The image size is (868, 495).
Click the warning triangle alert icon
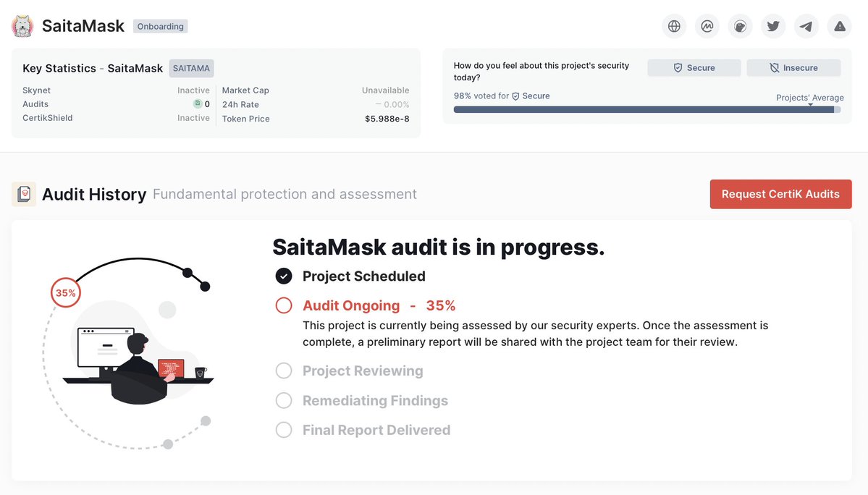coord(840,26)
